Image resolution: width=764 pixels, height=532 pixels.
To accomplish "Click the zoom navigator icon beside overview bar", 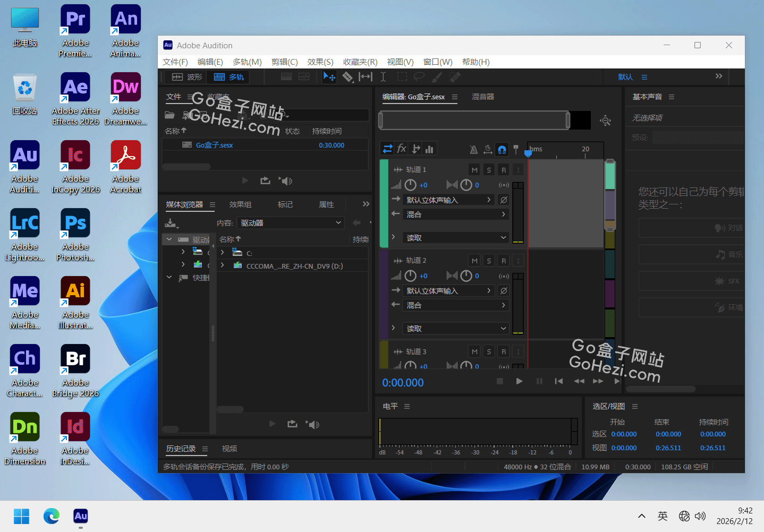I will pos(605,121).
